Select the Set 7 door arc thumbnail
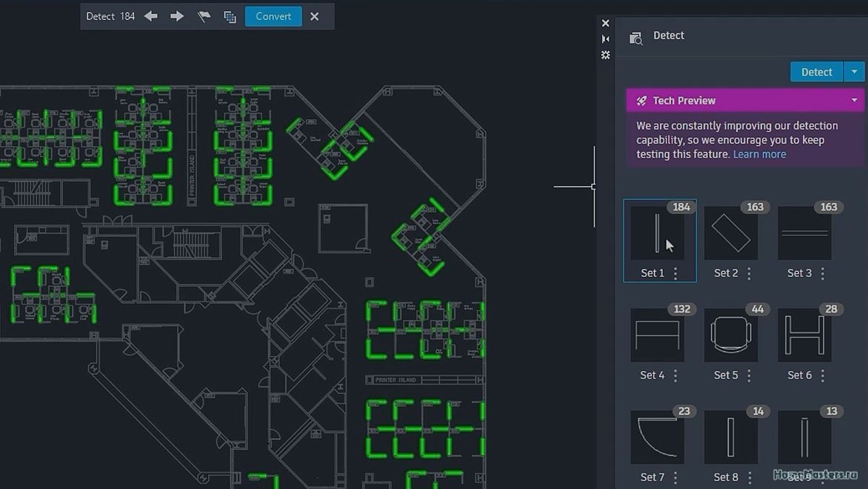868x489 pixels. point(657,437)
